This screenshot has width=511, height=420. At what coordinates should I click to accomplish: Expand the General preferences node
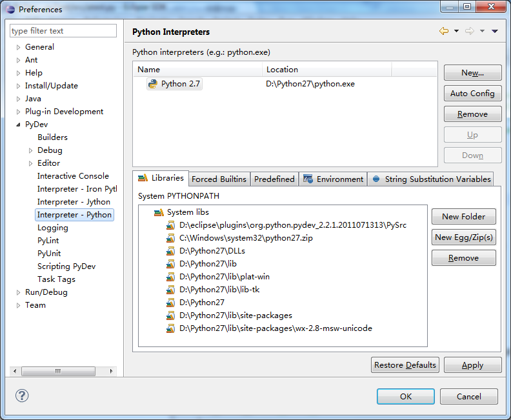18,47
